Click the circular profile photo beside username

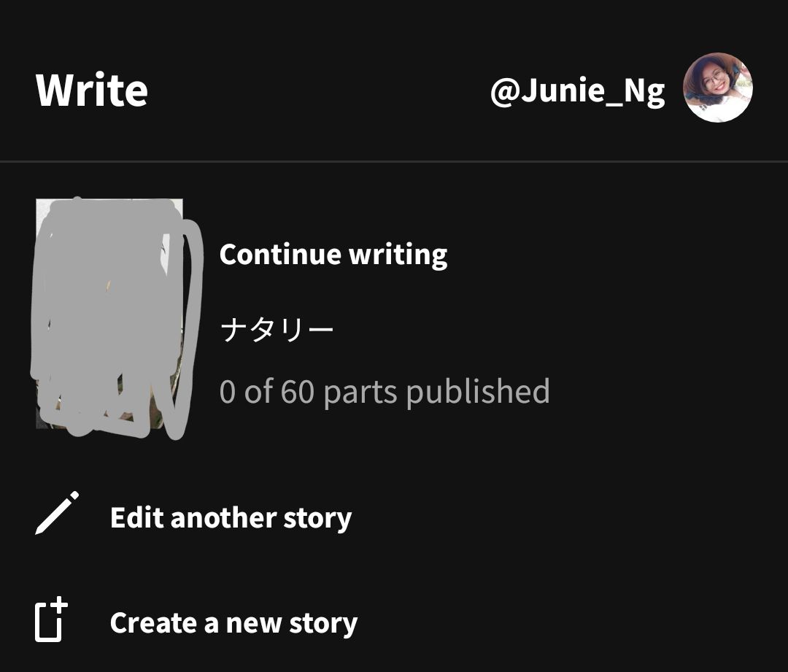pyautogui.click(x=718, y=88)
